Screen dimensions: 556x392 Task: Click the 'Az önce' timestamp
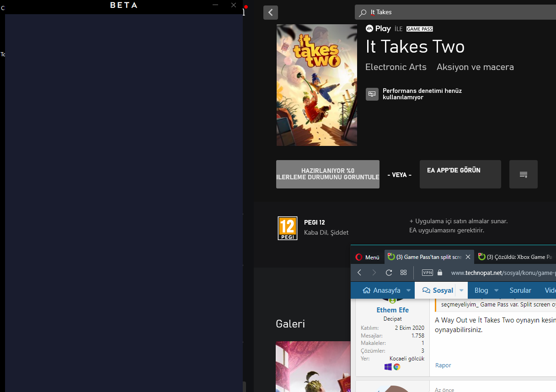(444, 390)
